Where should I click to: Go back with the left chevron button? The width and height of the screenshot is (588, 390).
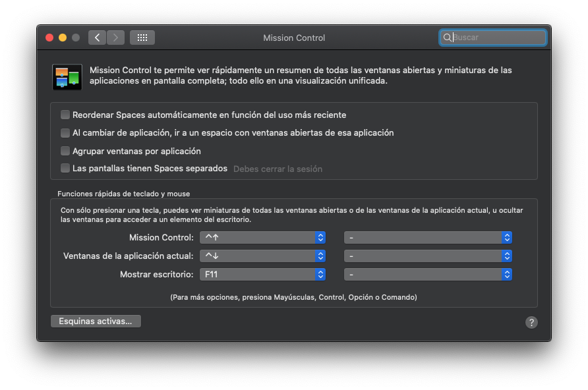pos(97,38)
